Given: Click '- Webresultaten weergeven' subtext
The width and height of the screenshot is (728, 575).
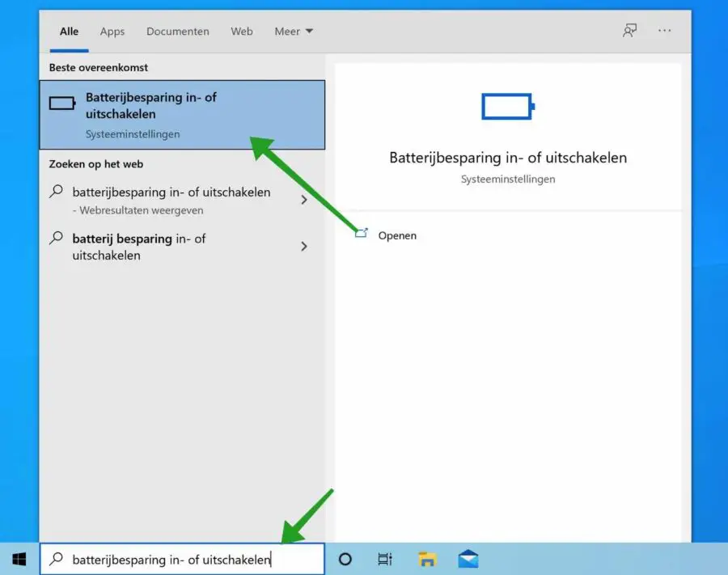Looking at the screenshot, I should 138,210.
